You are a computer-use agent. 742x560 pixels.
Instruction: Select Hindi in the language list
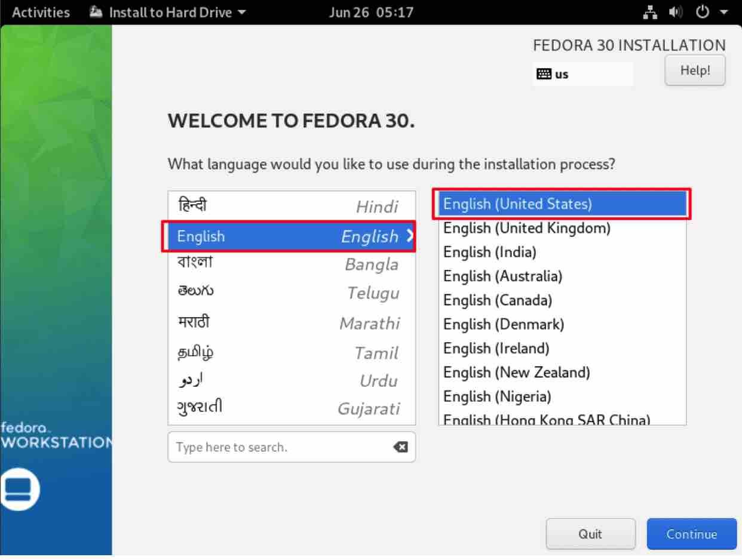coord(292,207)
